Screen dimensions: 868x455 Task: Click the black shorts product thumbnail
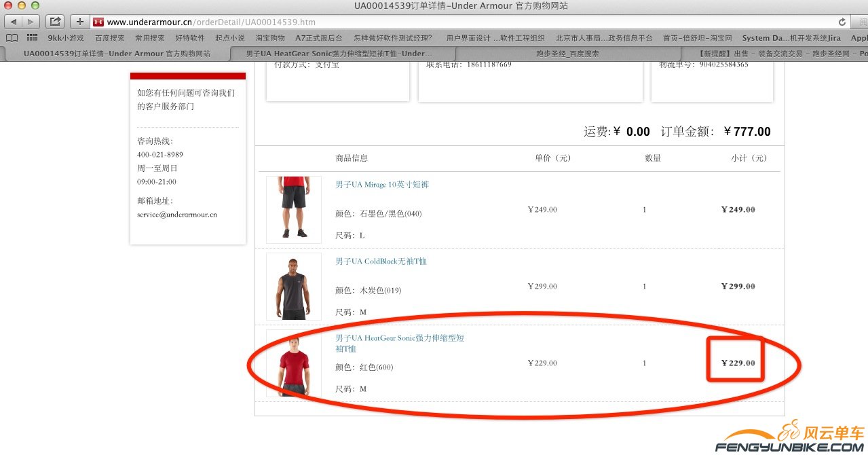pos(293,209)
